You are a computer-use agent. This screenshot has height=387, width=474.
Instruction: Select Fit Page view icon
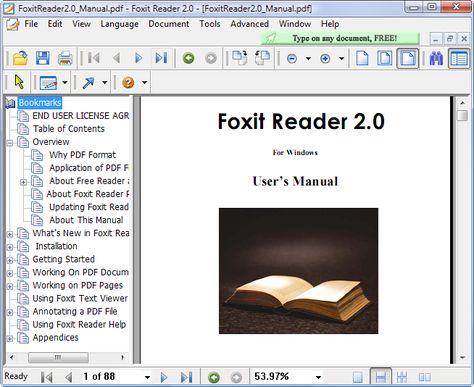click(385, 58)
